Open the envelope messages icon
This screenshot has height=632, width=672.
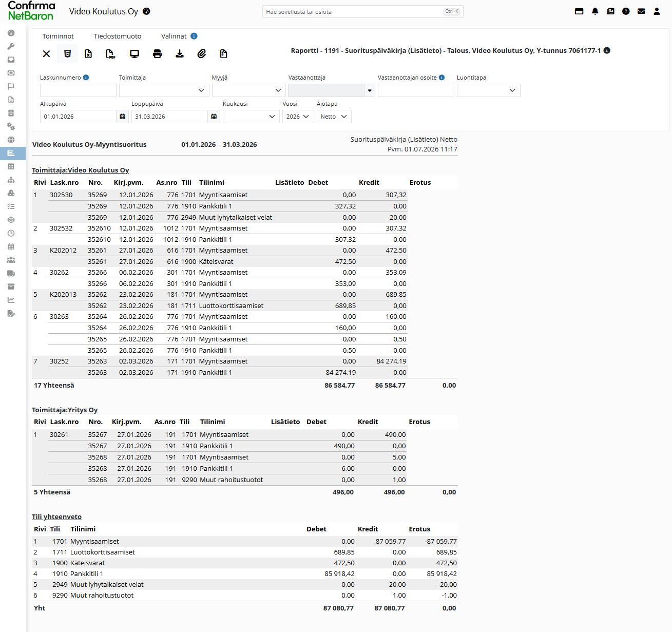641,11
